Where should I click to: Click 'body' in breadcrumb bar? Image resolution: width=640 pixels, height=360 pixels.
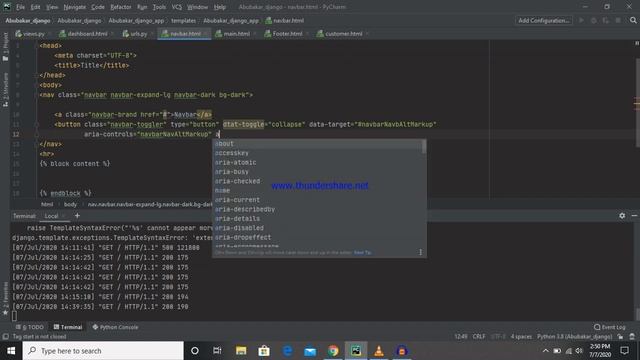[x=70, y=204]
